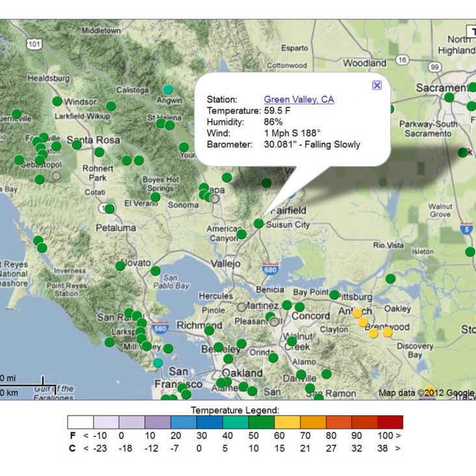Click the humidity value 86%
The image size is (476, 476).
273,121
